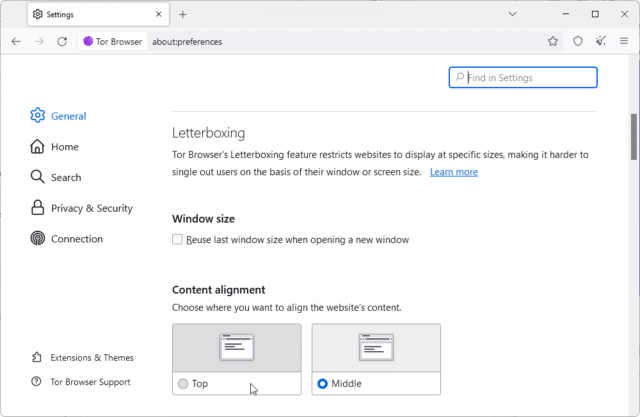Image resolution: width=640 pixels, height=417 pixels.
Task: Click the vertical scrollbar thumb
Action: point(634,137)
